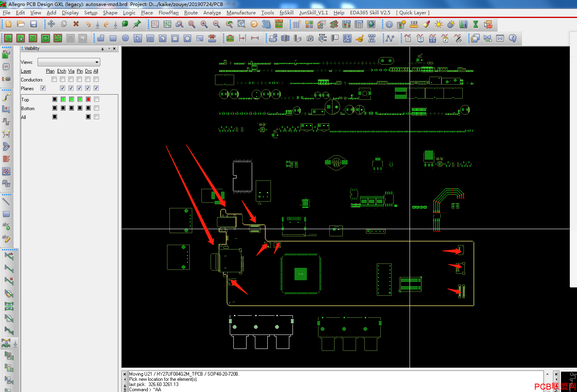Click the blue question mark help icon
Image resolution: width=577 pixels, height=392 pixels.
[x=513, y=38]
